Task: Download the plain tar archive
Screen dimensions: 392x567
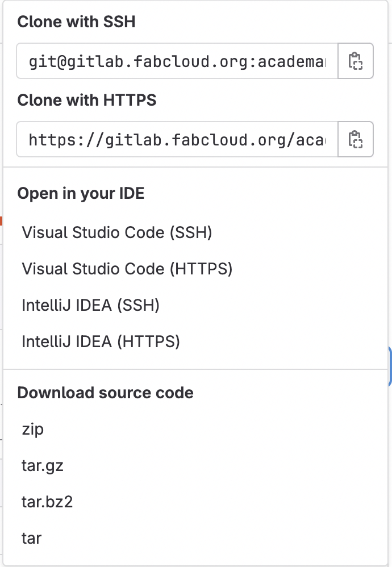Action: point(32,537)
